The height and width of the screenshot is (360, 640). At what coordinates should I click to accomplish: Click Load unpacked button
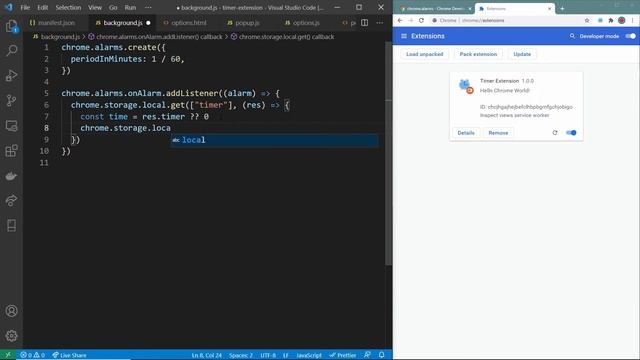coord(424,54)
